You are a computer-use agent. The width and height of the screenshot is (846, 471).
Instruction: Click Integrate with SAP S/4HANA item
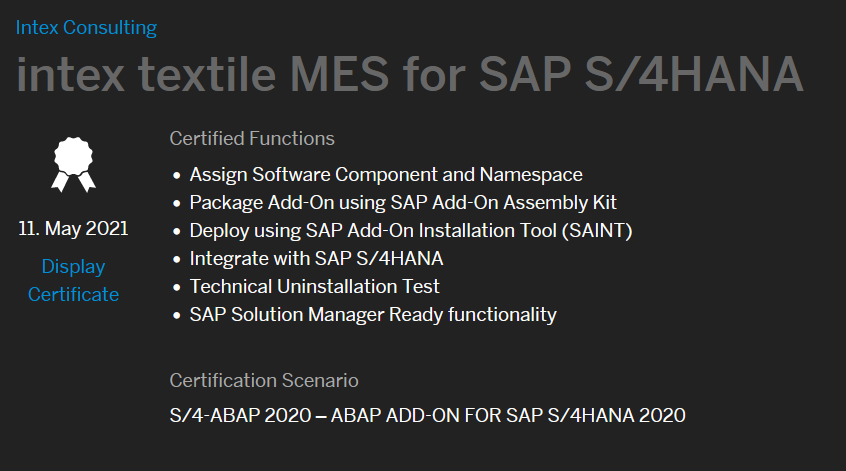click(316, 259)
